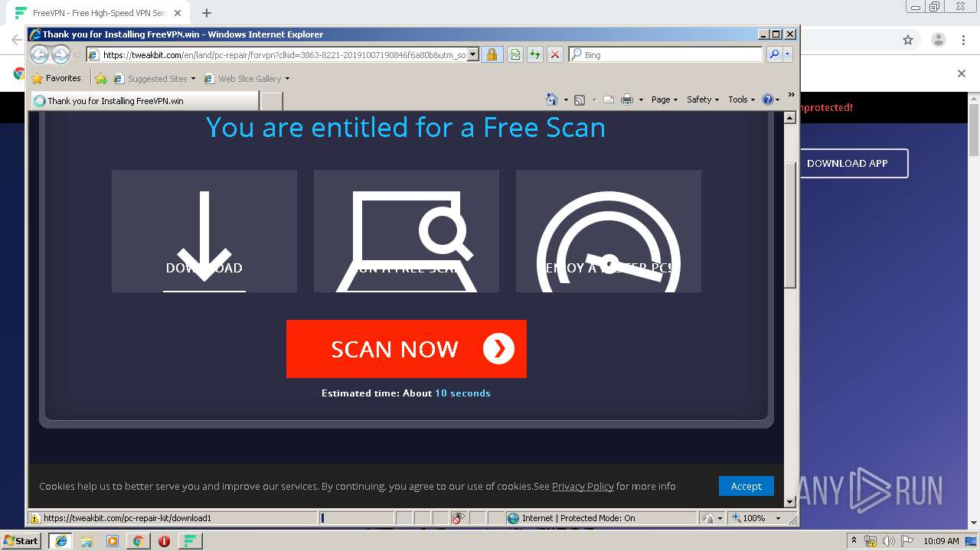This screenshot has width=980, height=551.
Task: Click DOWNLOAD APP button in Chrome page
Action: click(847, 163)
